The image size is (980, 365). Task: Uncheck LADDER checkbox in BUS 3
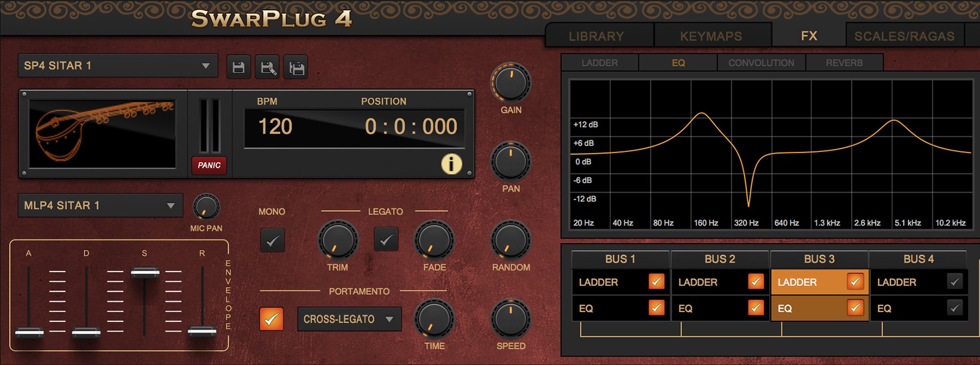point(855,282)
